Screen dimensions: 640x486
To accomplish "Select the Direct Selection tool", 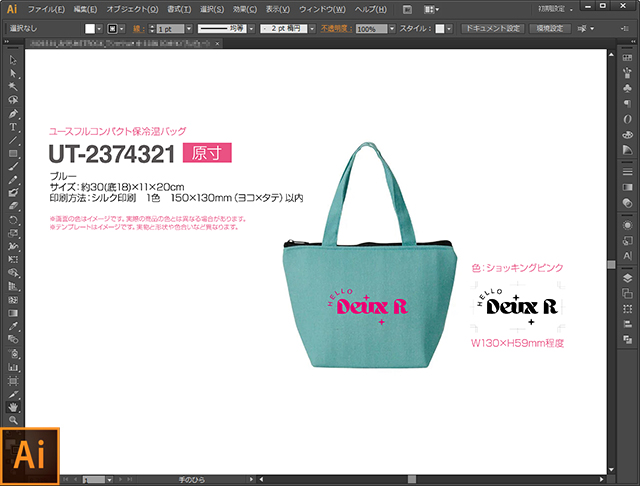I will point(13,73).
